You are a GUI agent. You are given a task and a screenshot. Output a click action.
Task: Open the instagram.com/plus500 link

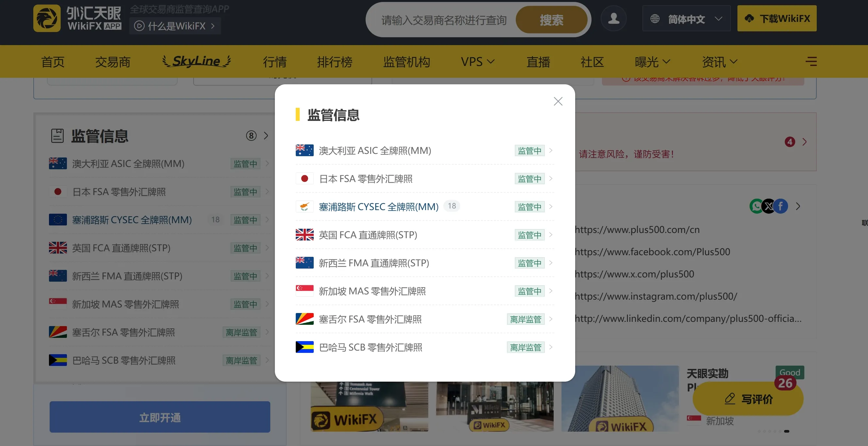point(656,296)
